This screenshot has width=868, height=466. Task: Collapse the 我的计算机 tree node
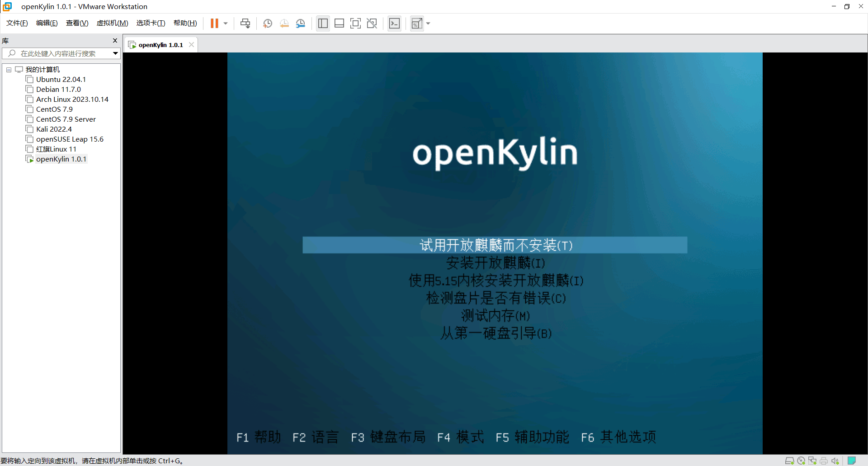(x=9, y=70)
